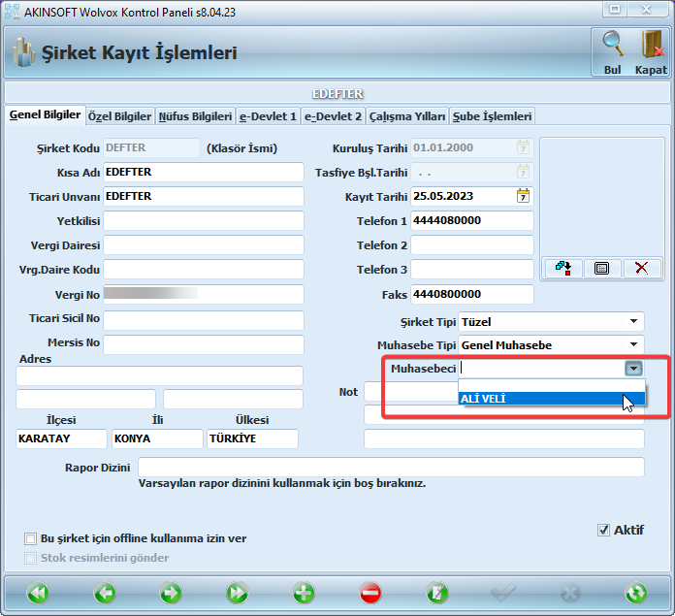Click the greyed-out save checkmark icon
This screenshot has width=675, height=616.
[x=503, y=593]
